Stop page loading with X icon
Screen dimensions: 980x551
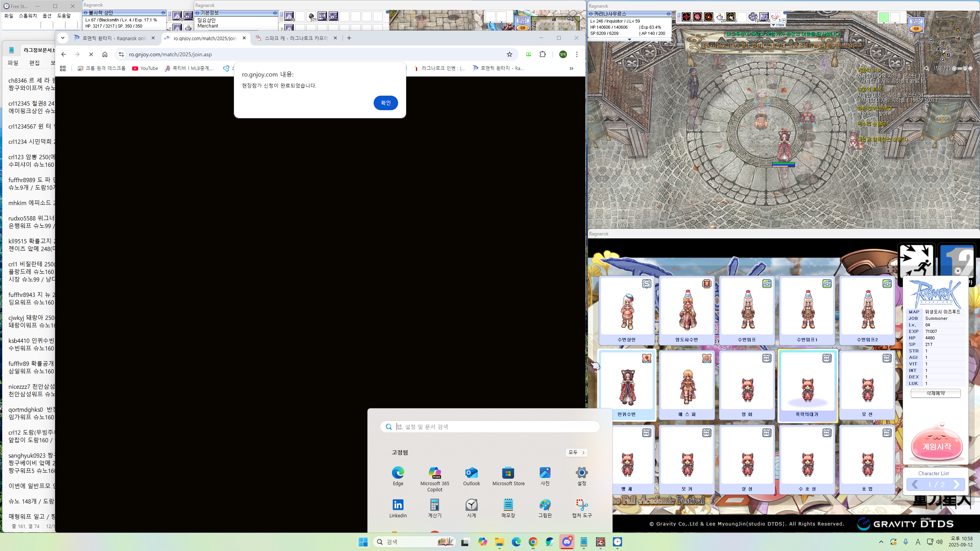tap(91, 54)
